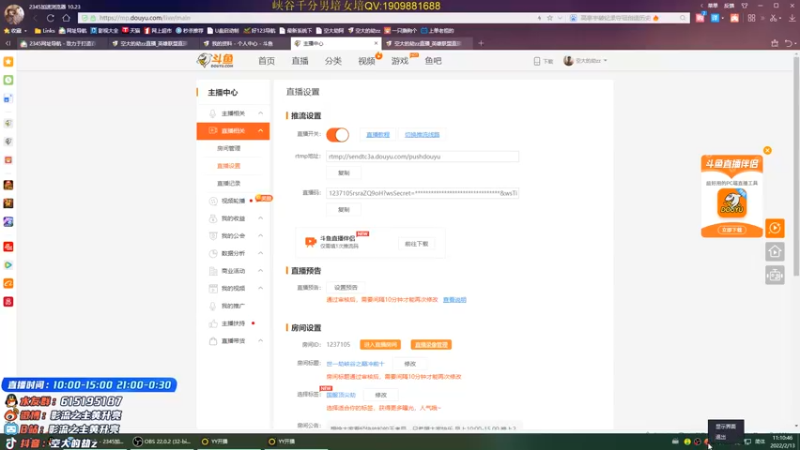Open the 游戏 navigation item
Screen dimensions: 800x450
(399, 61)
